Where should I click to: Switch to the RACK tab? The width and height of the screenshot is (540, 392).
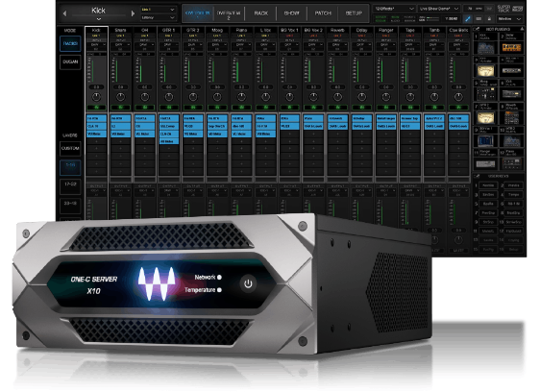coord(261,13)
